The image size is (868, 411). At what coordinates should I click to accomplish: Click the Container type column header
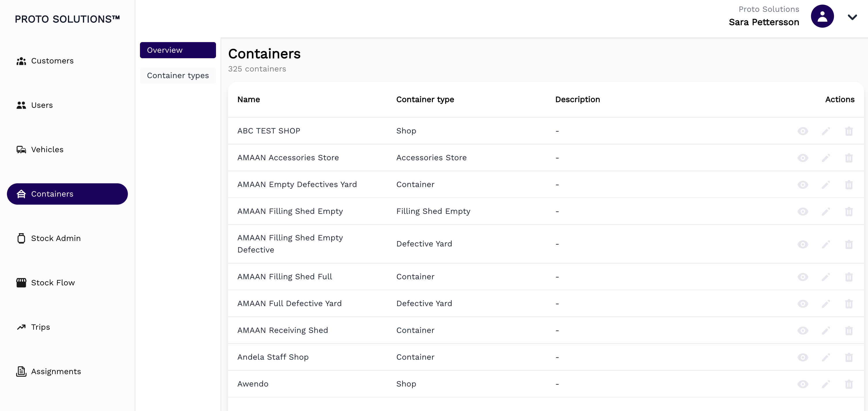(425, 99)
